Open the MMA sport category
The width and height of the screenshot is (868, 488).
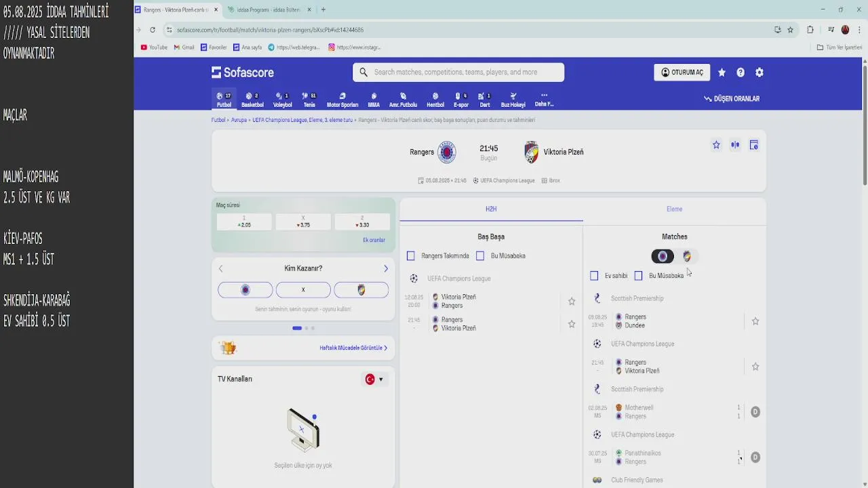coord(374,100)
